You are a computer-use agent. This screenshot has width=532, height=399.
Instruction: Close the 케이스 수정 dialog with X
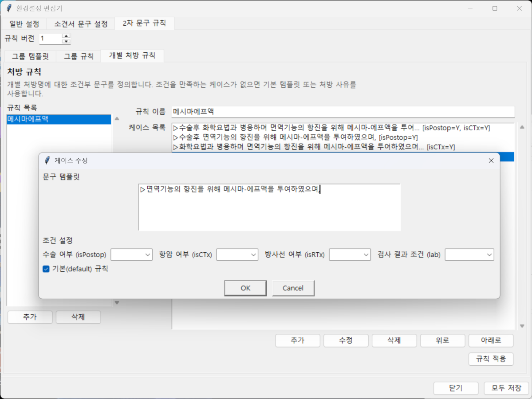point(491,160)
